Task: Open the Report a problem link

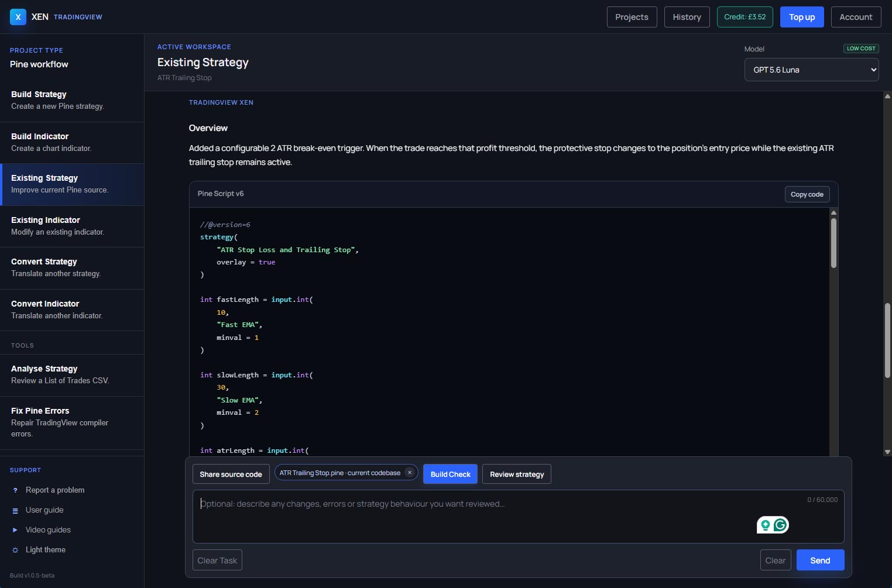Action: [55, 490]
